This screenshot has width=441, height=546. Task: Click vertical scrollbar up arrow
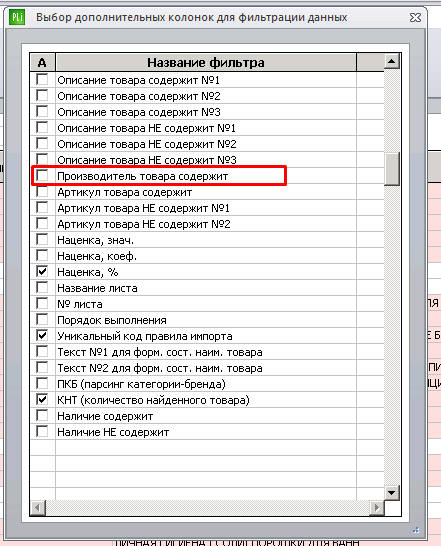pyautogui.click(x=392, y=62)
